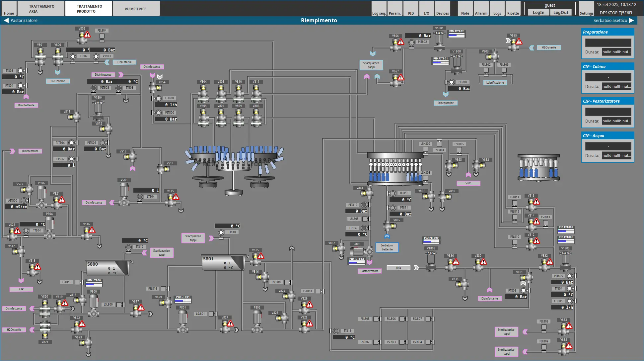Click valve V833 icon
This screenshot has height=361, width=644.
click(564, 329)
